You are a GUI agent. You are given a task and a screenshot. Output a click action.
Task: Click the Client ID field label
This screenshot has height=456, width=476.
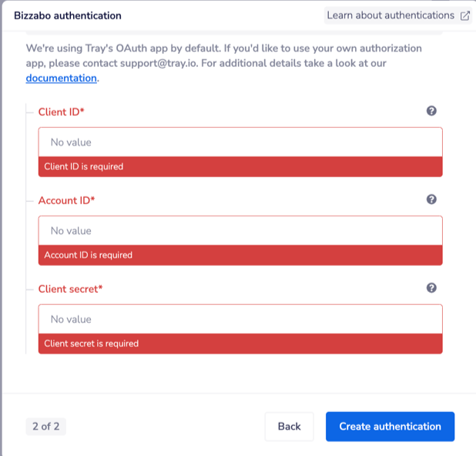[61, 112]
